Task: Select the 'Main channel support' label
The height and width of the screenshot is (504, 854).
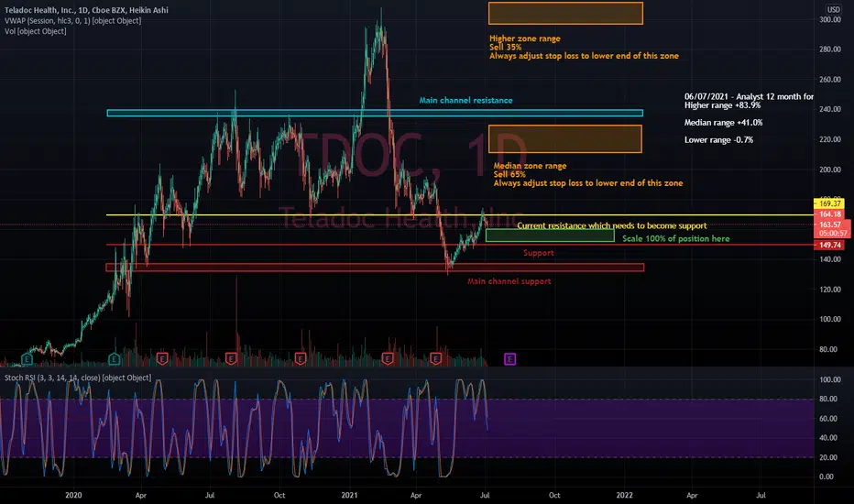Action: click(x=509, y=281)
